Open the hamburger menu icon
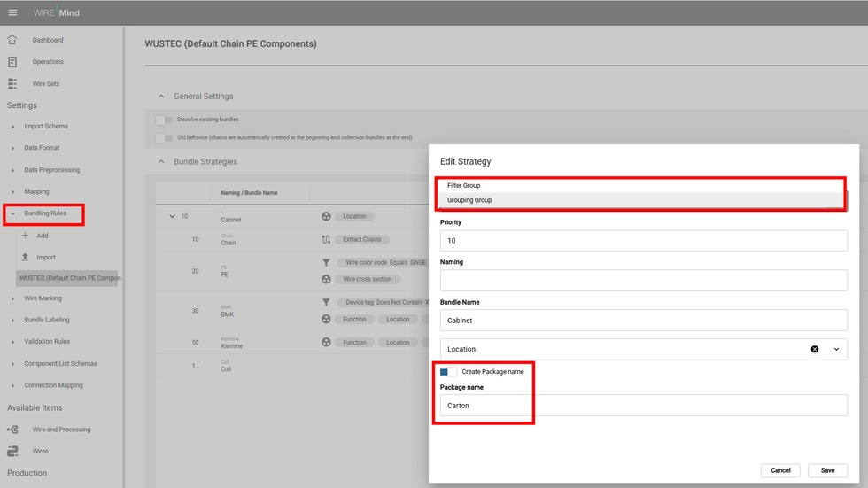The height and width of the screenshot is (488, 868). (12, 12)
